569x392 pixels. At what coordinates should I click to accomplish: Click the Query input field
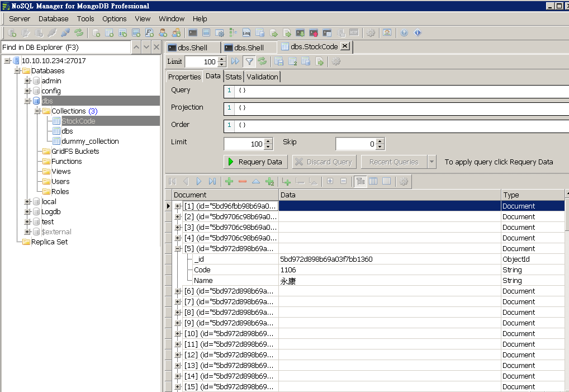tap(396, 92)
